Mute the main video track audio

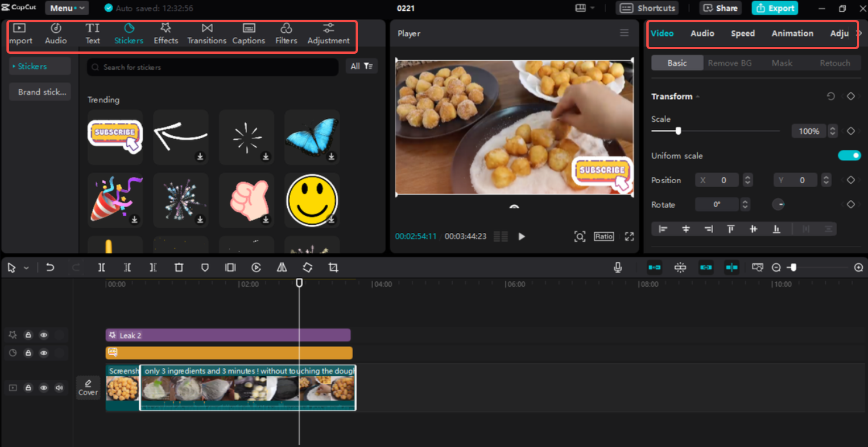(x=59, y=388)
